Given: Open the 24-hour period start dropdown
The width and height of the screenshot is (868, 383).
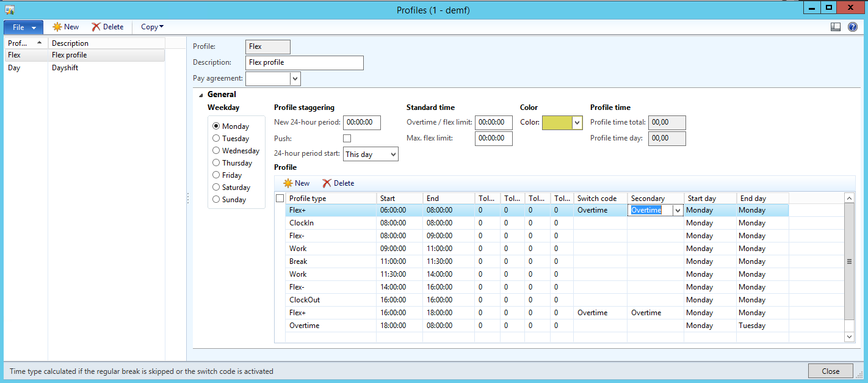Looking at the screenshot, I should (x=392, y=154).
